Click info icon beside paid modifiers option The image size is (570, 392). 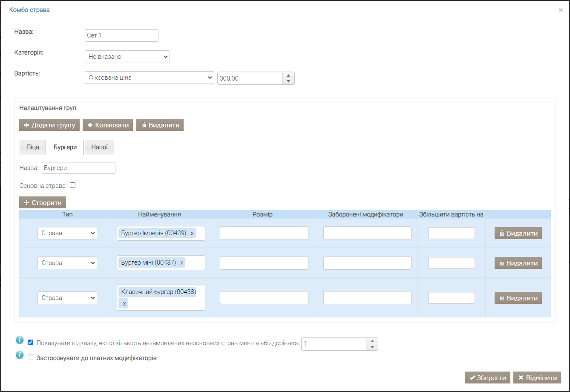click(20, 355)
